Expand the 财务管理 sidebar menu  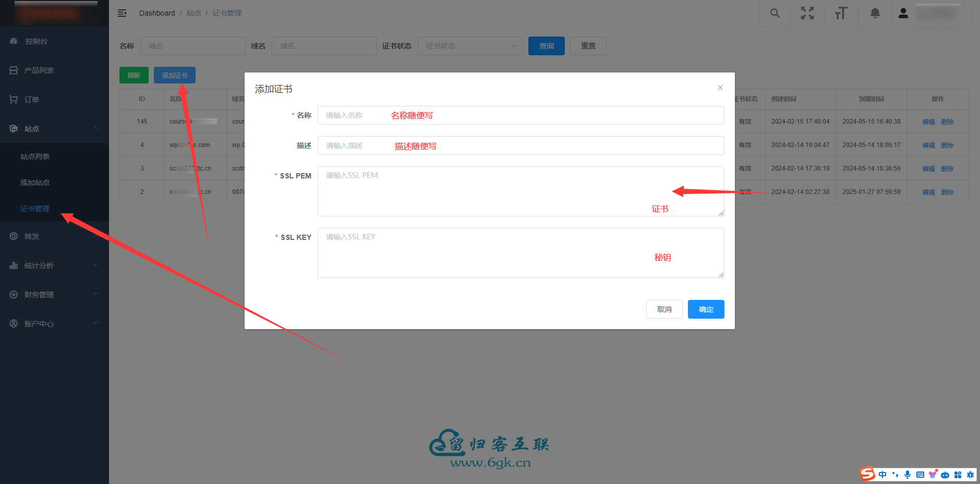click(x=54, y=295)
